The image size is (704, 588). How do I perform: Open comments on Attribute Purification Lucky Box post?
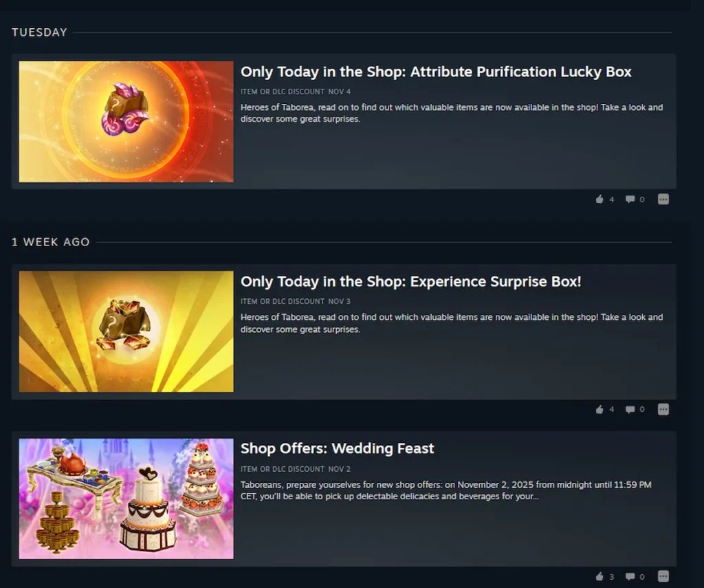(635, 199)
